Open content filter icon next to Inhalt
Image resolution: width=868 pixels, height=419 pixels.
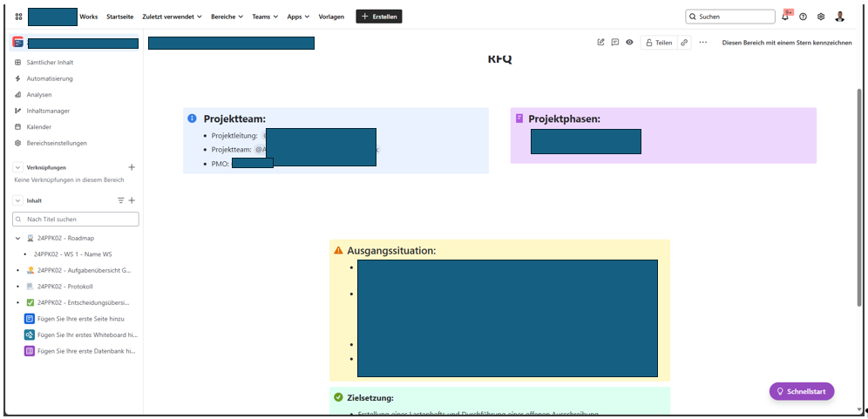click(120, 200)
